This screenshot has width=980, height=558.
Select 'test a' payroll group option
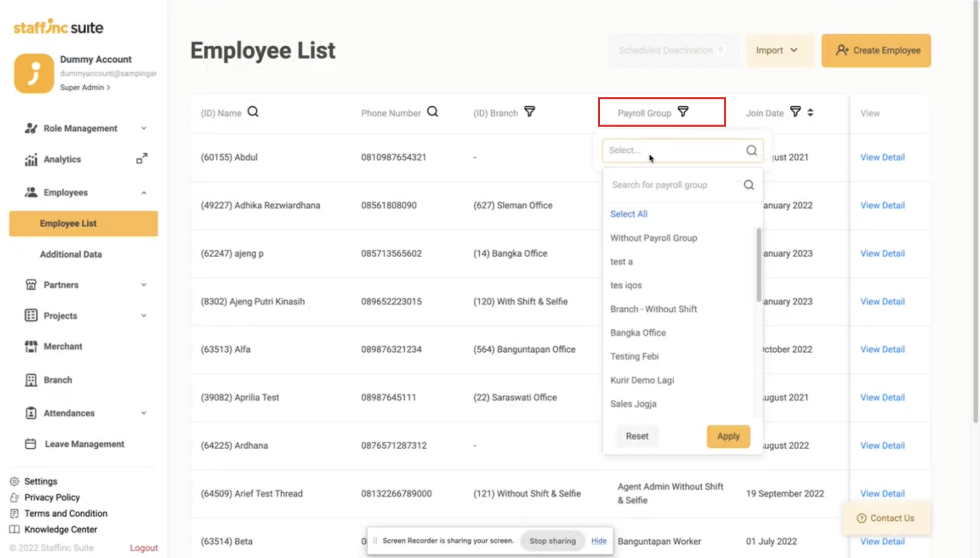pyautogui.click(x=621, y=262)
